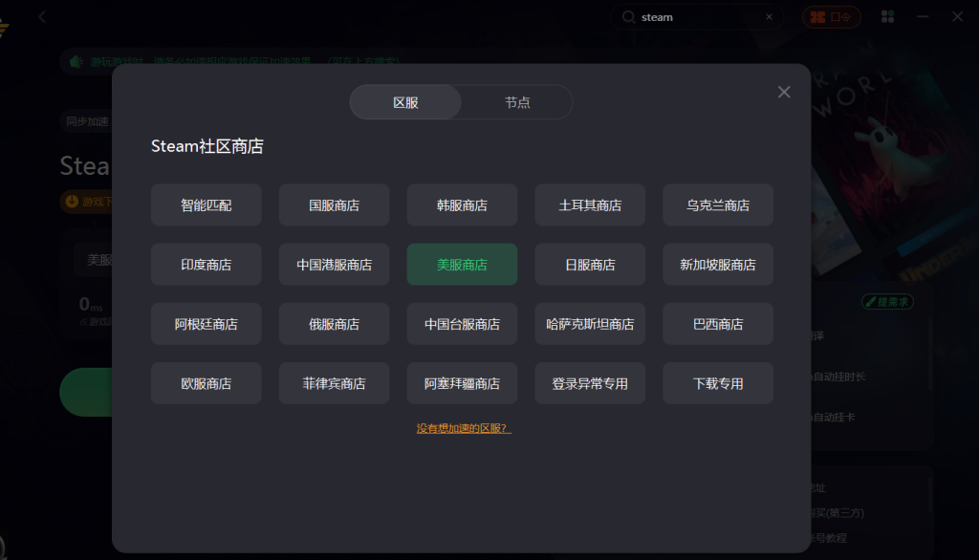Pick the 菲律宾商店 region
This screenshot has height=560, width=979.
(x=334, y=382)
